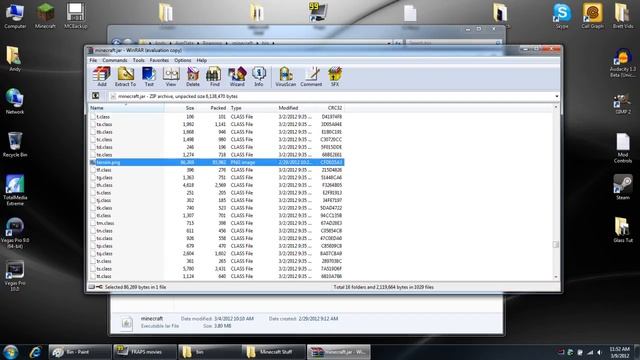Select the th.class file row
The image size is (640, 360).
coord(216,185)
